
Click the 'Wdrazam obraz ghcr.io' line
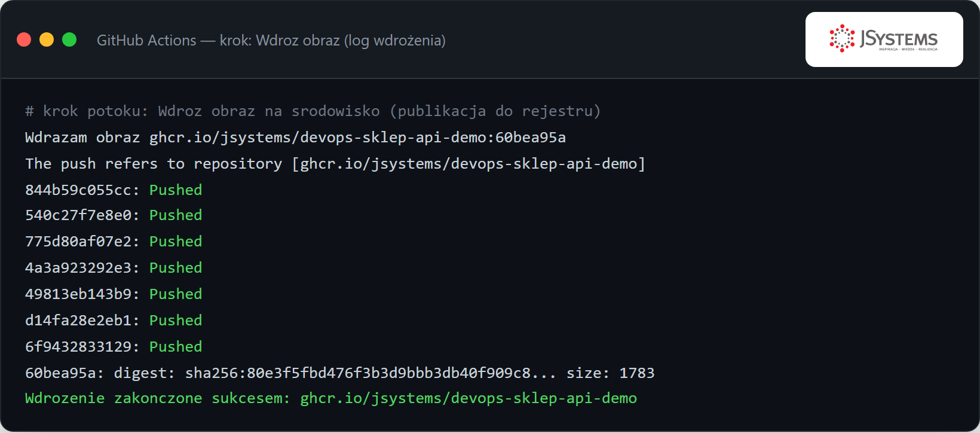coord(295,138)
